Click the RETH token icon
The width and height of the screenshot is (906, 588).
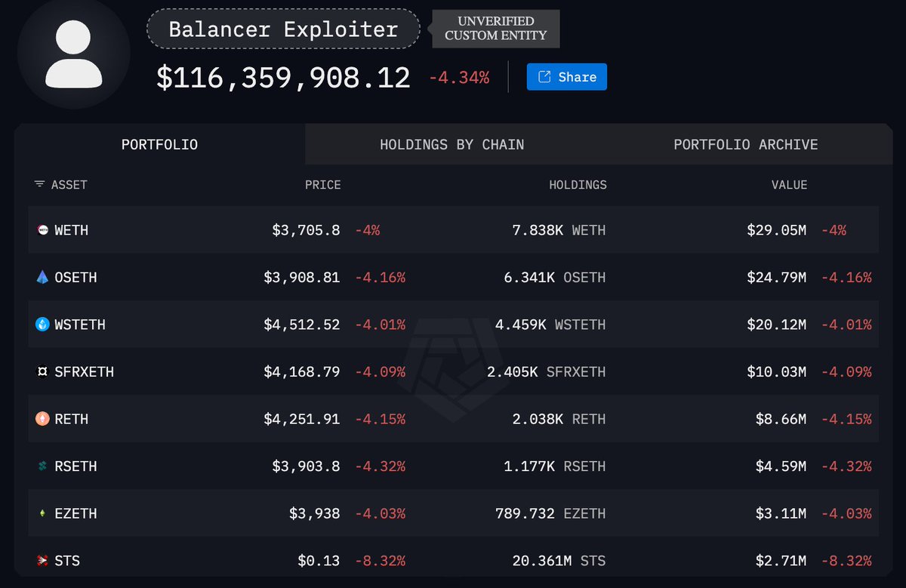(42, 419)
